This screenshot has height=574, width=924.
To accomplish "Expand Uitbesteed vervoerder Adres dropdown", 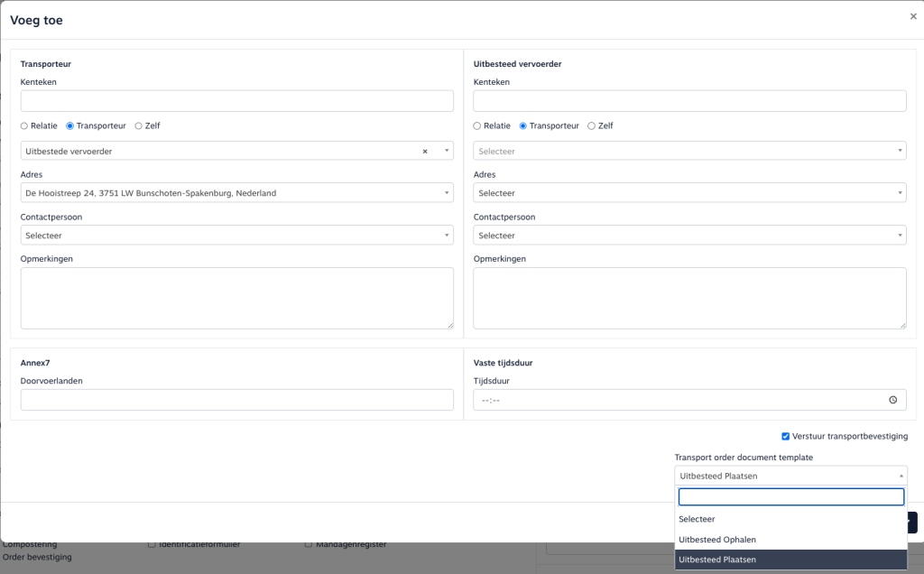I will 689,193.
